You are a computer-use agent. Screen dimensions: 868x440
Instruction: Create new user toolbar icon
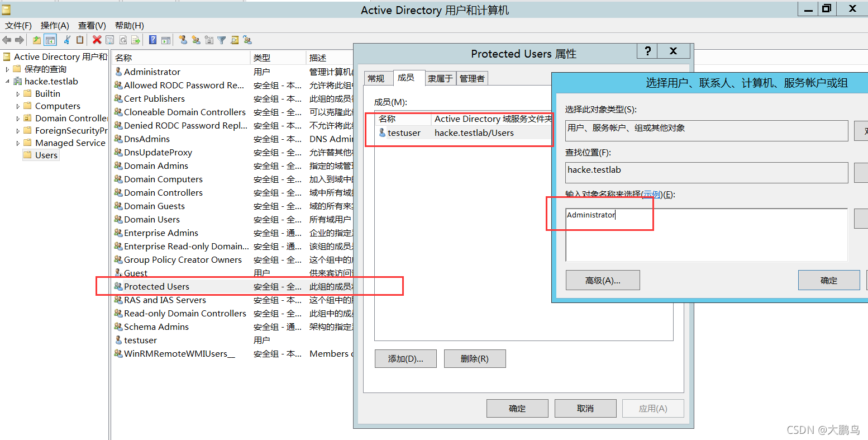coord(183,40)
